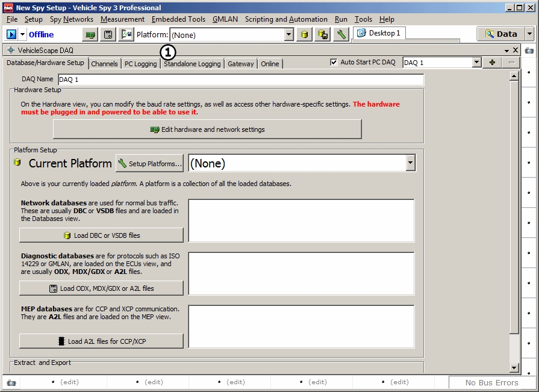The width and height of the screenshot is (539, 392).
Task: Click Edit hardware and network settings button
Action: coord(207,129)
